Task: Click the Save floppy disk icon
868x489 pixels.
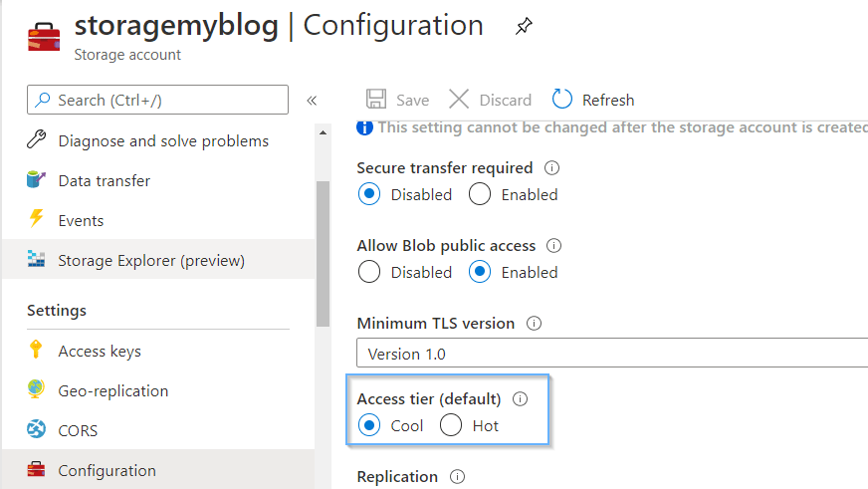Action: pyautogui.click(x=376, y=100)
